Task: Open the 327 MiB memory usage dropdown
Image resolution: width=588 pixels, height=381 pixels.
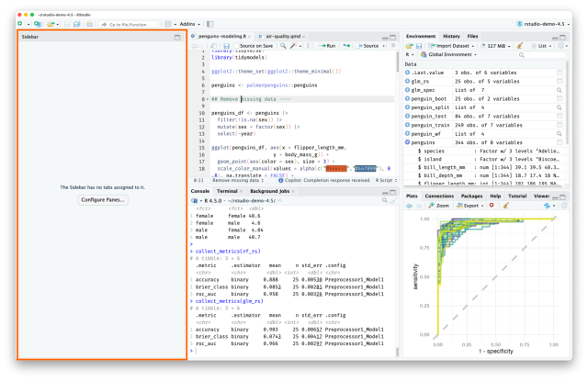Action: click(x=496, y=46)
